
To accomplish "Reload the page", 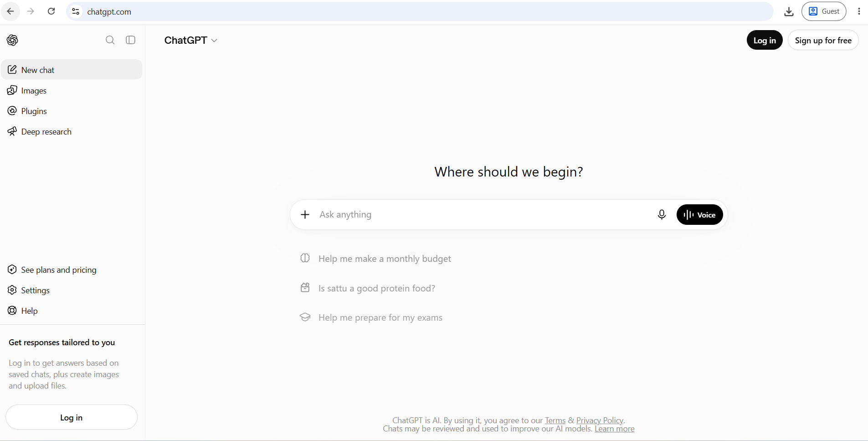I will [51, 11].
